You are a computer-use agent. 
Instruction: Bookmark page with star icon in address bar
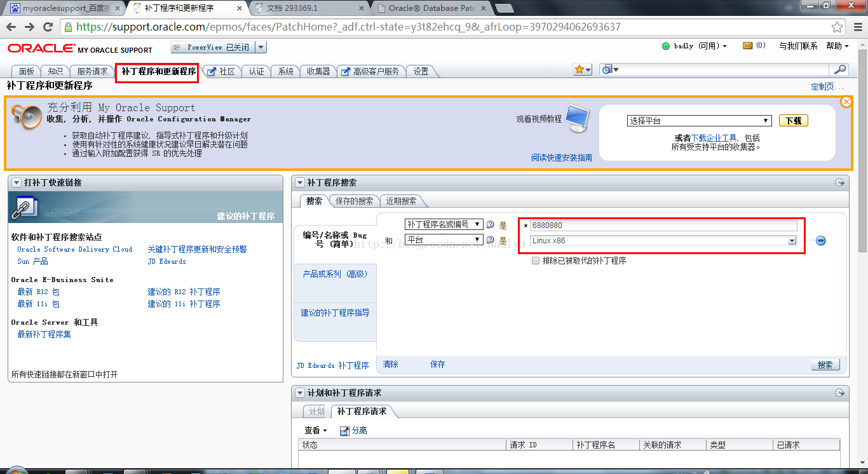coord(837,27)
